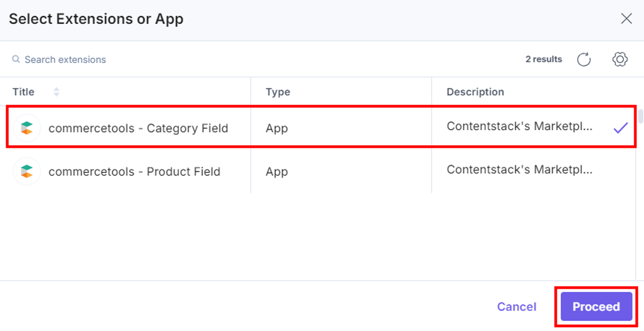
Task: Open the table settings gear icon
Action: (x=620, y=59)
